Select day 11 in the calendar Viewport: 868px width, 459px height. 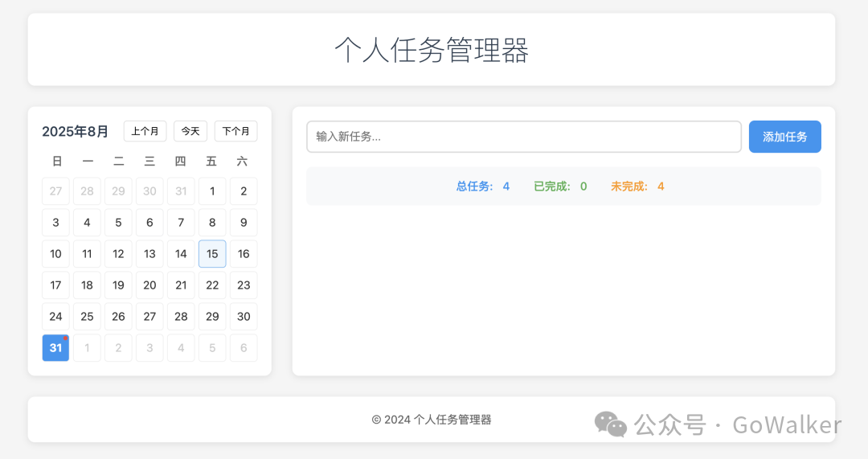(87, 253)
